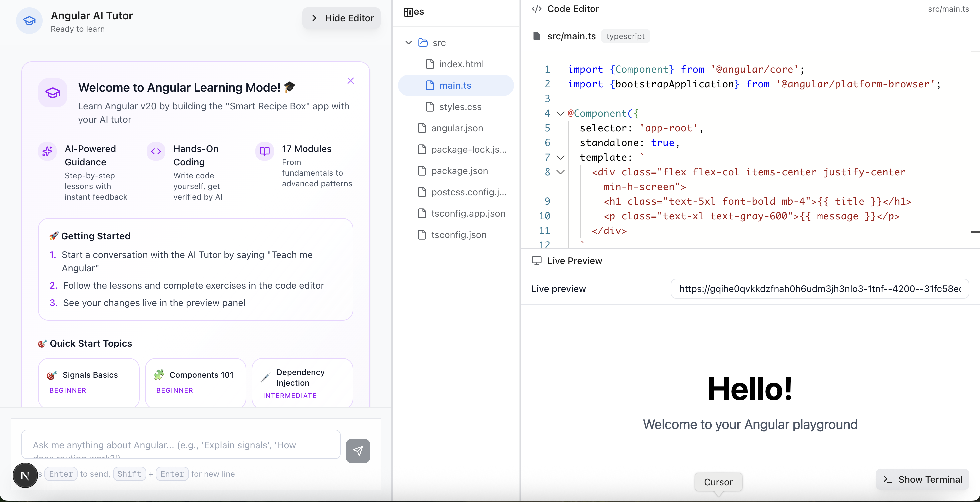Click the typescript language badge
Viewport: 980px width, 502px height.
point(625,36)
